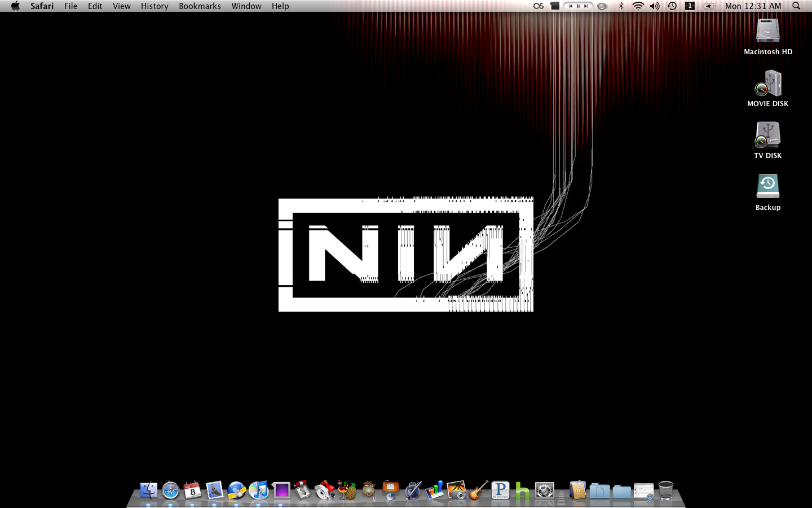
Task: Open the View menu
Action: coord(122,6)
